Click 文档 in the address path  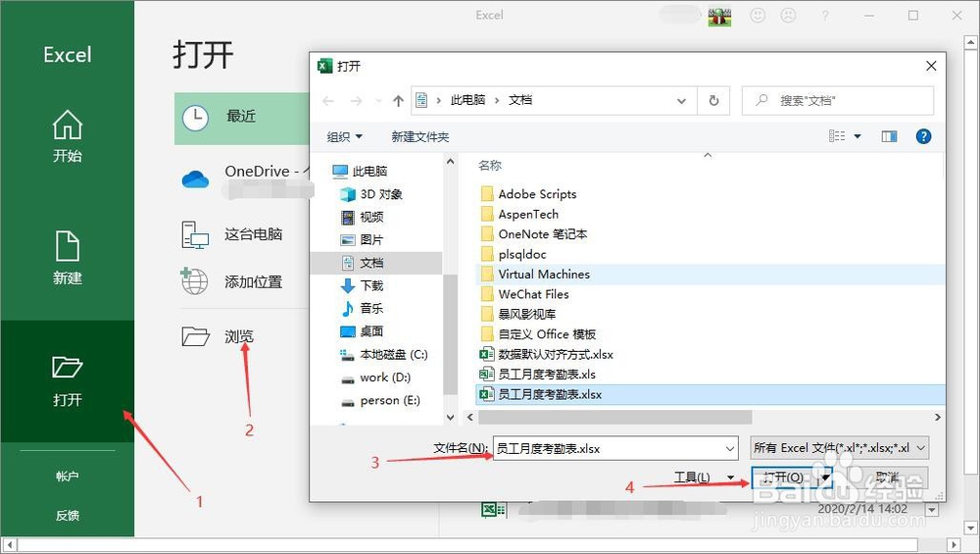coord(520,100)
